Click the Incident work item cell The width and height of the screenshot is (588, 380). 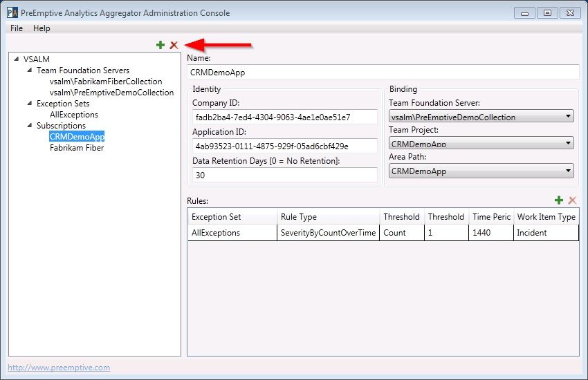tap(546, 233)
